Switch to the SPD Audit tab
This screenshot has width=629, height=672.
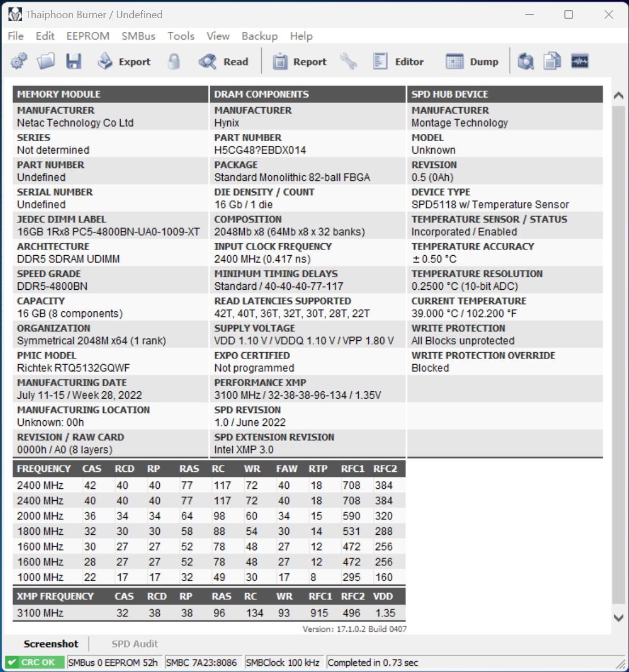(135, 644)
